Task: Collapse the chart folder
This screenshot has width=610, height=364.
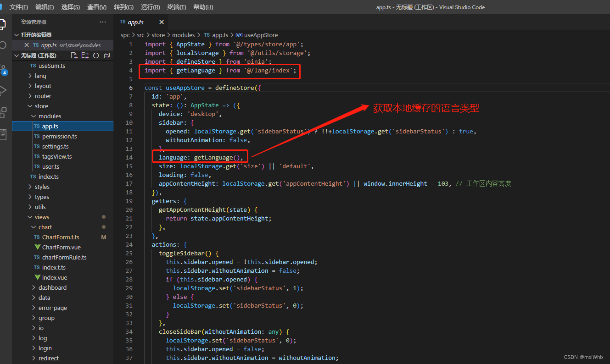Action: [x=62, y=227]
